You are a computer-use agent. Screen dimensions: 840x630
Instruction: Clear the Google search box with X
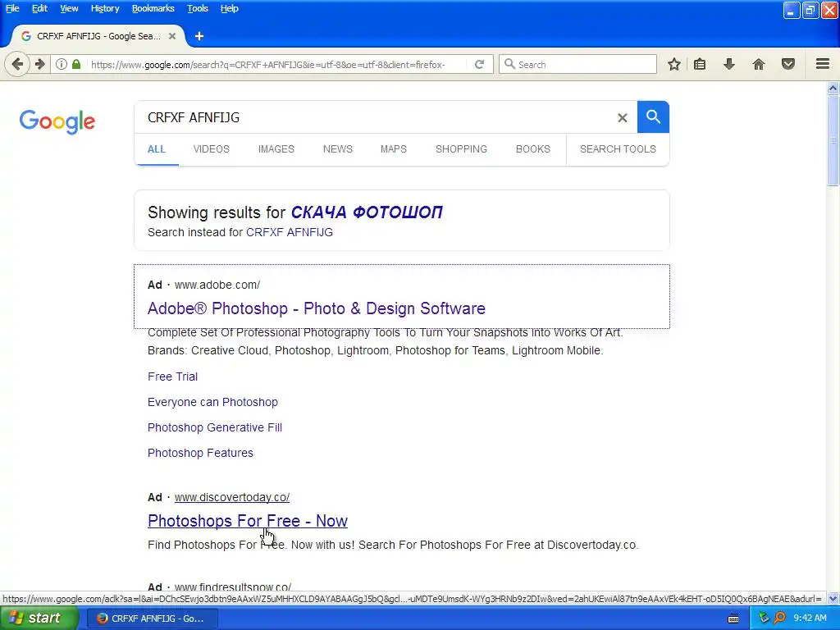622,118
